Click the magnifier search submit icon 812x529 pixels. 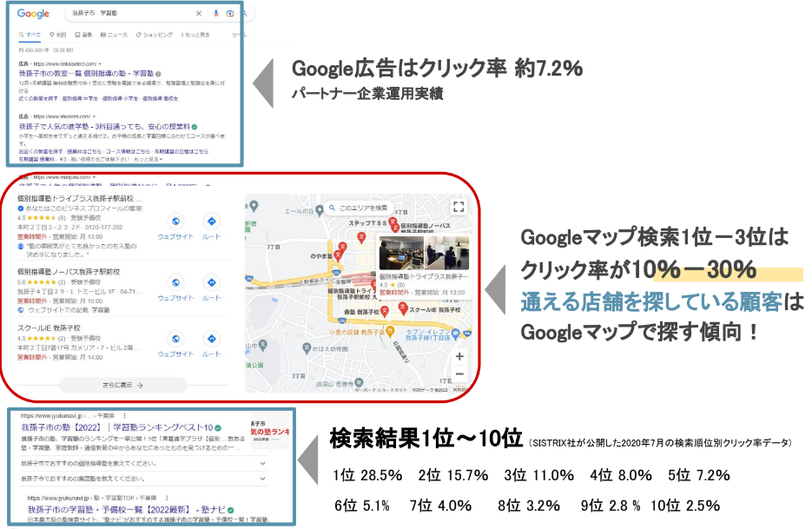coord(245,14)
